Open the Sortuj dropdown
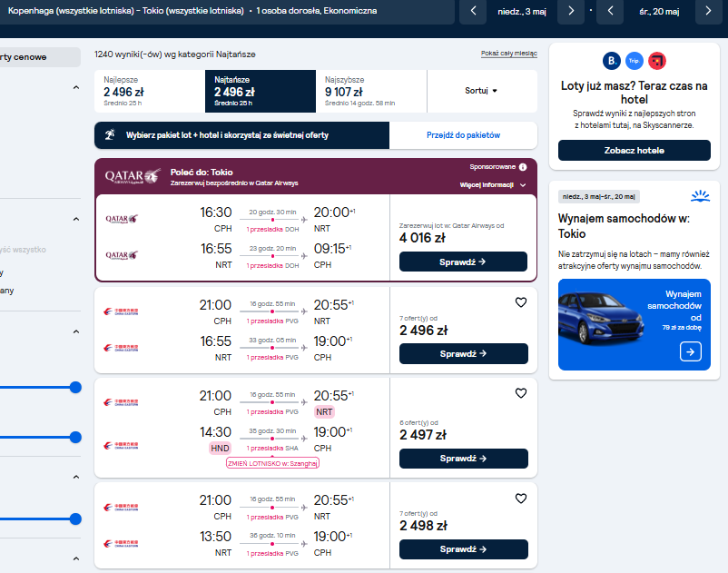Screen dimensions: 728x573 pyautogui.click(x=482, y=91)
